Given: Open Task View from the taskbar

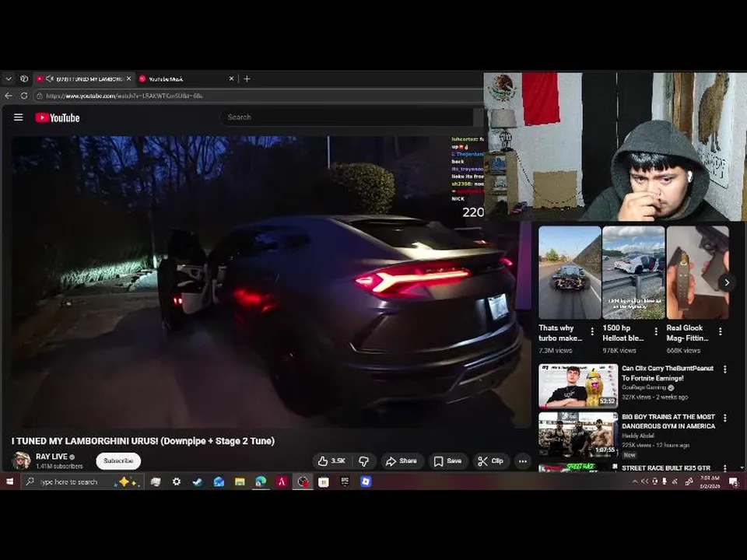Looking at the screenshot, I should pyautogui.click(x=156, y=482).
